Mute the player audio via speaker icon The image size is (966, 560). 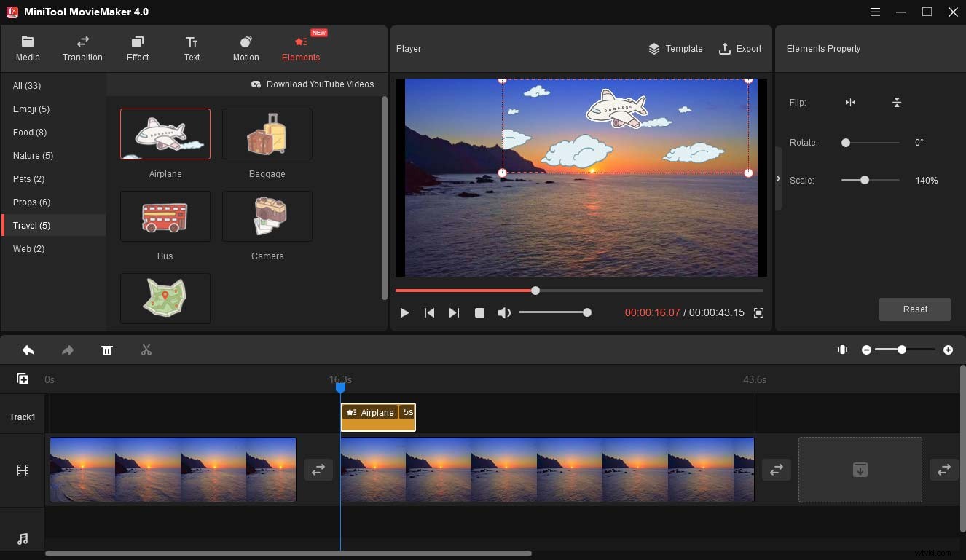[x=504, y=312]
